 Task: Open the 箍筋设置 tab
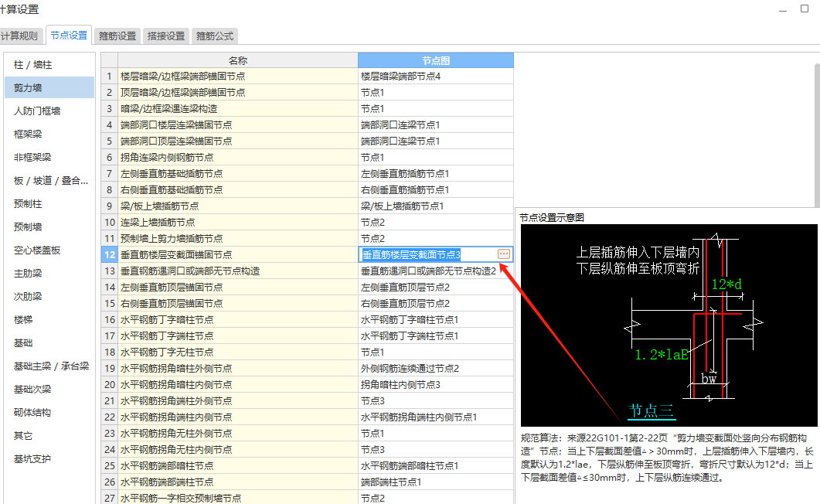[x=117, y=36]
